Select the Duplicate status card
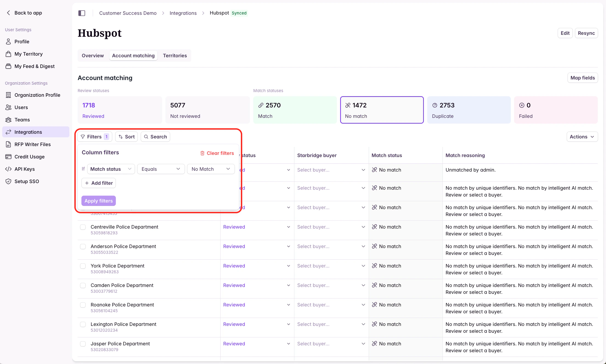The image size is (606, 364). (x=469, y=110)
